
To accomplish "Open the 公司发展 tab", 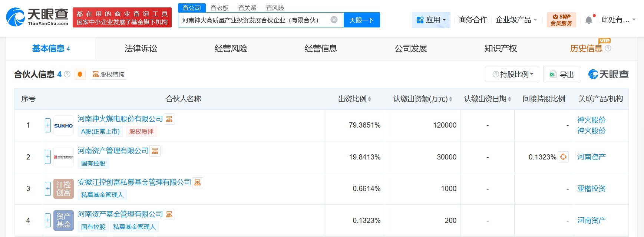I will [411, 49].
